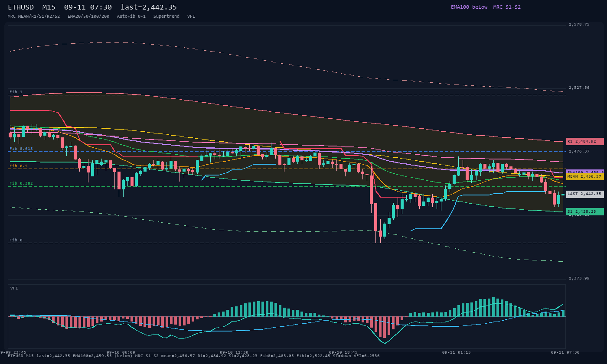Select the purple EMA100 price tag
Image resolution: width=607 pixels, height=364 pixels.
(585, 172)
